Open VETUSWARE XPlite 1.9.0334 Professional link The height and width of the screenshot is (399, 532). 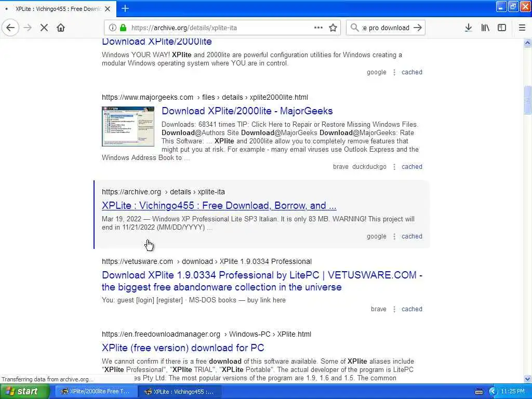tap(262, 281)
